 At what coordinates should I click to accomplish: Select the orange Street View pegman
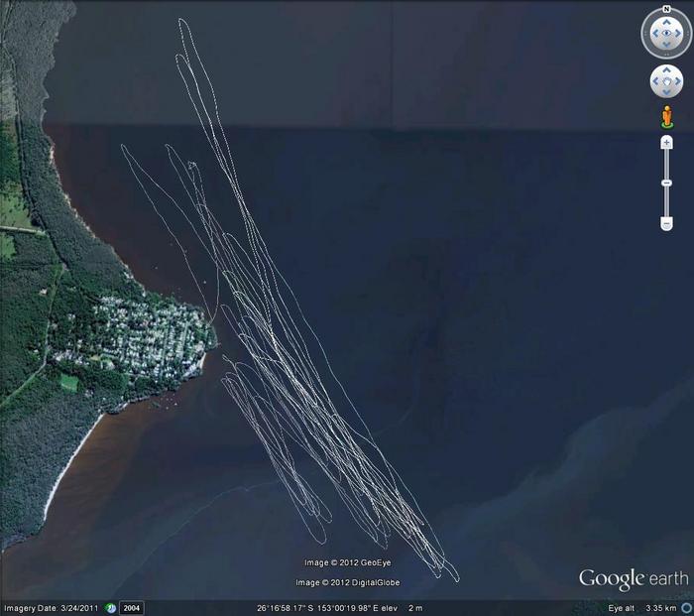click(x=666, y=117)
